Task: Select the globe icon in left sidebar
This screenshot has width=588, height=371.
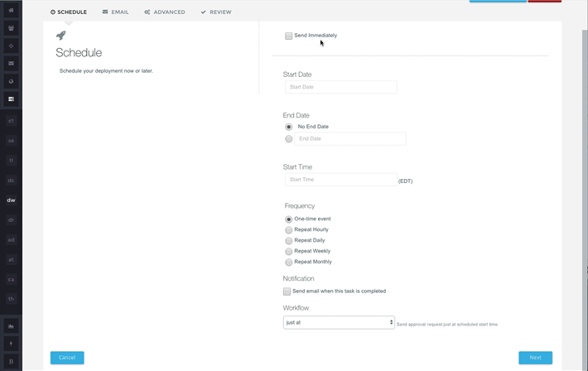Action: [11, 81]
